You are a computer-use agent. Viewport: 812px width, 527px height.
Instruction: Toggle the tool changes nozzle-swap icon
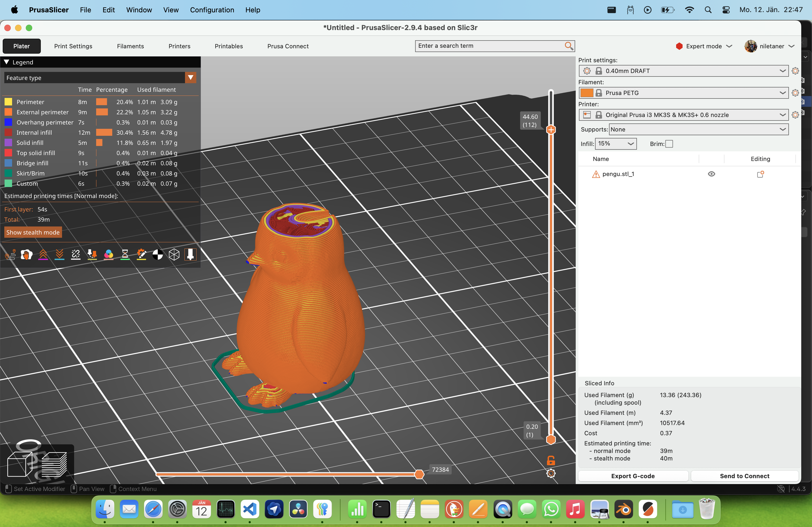pyautogui.click(x=92, y=254)
